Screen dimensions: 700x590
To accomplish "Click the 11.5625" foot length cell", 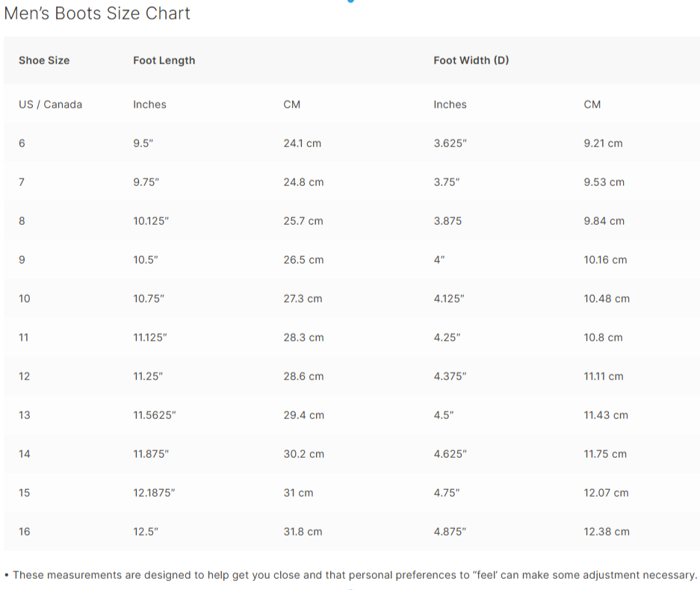I will click(154, 415).
